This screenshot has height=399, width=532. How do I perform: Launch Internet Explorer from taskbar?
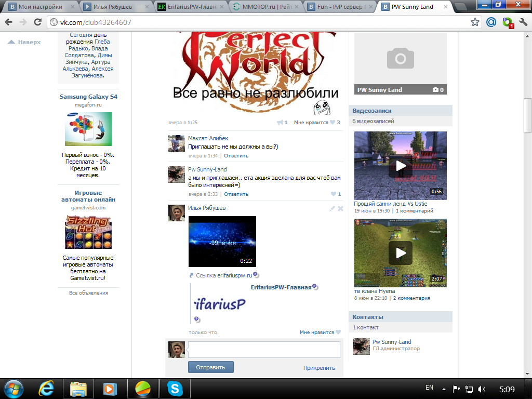click(46, 389)
